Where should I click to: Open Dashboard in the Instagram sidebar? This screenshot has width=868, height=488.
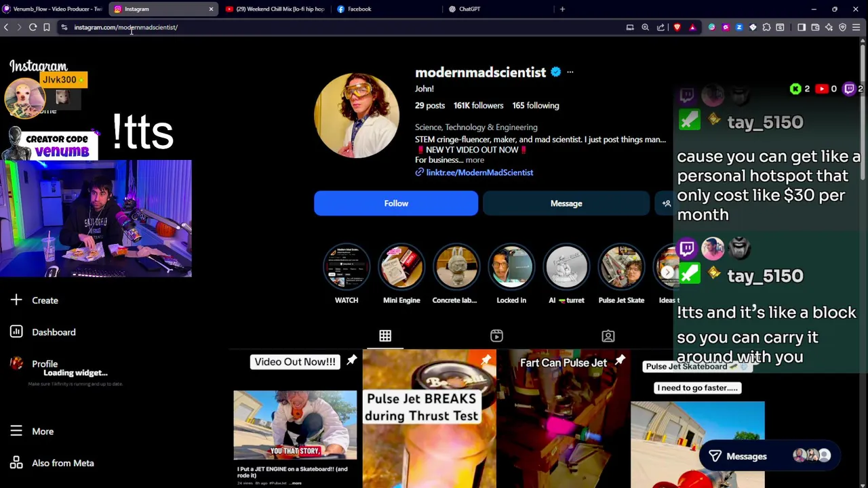43,332
